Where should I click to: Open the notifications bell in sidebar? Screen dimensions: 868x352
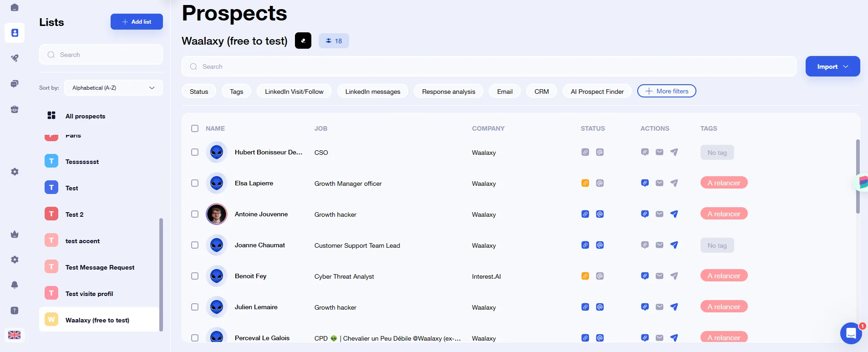(15, 285)
